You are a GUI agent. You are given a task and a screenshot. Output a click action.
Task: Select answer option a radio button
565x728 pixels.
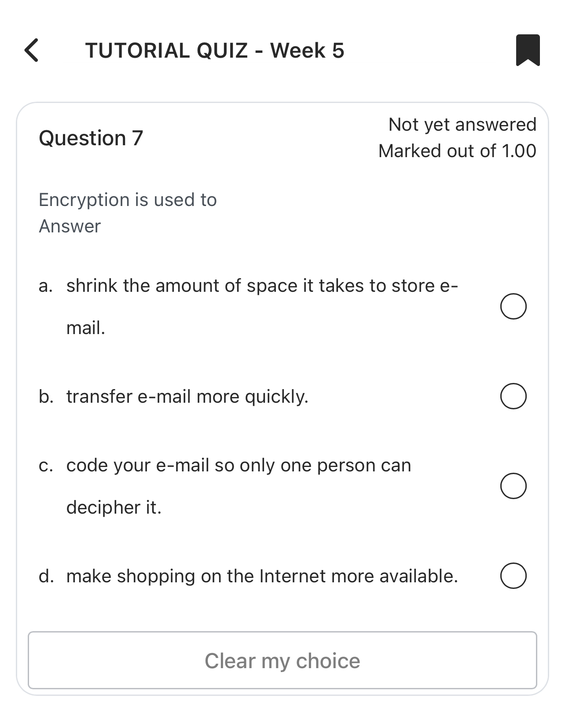513,306
